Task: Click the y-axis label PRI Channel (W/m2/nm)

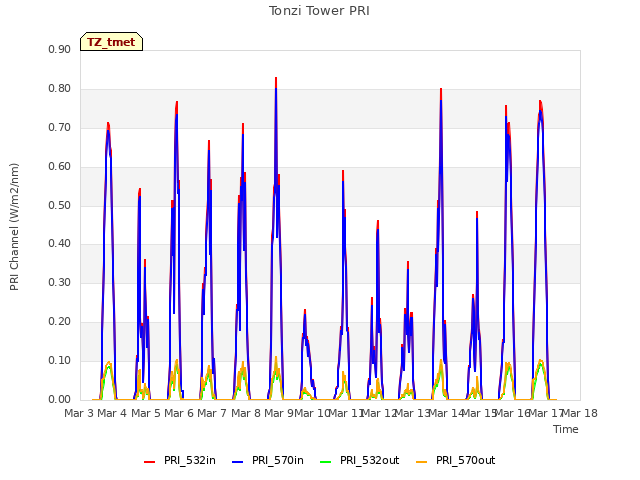Action: click(14, 227)
